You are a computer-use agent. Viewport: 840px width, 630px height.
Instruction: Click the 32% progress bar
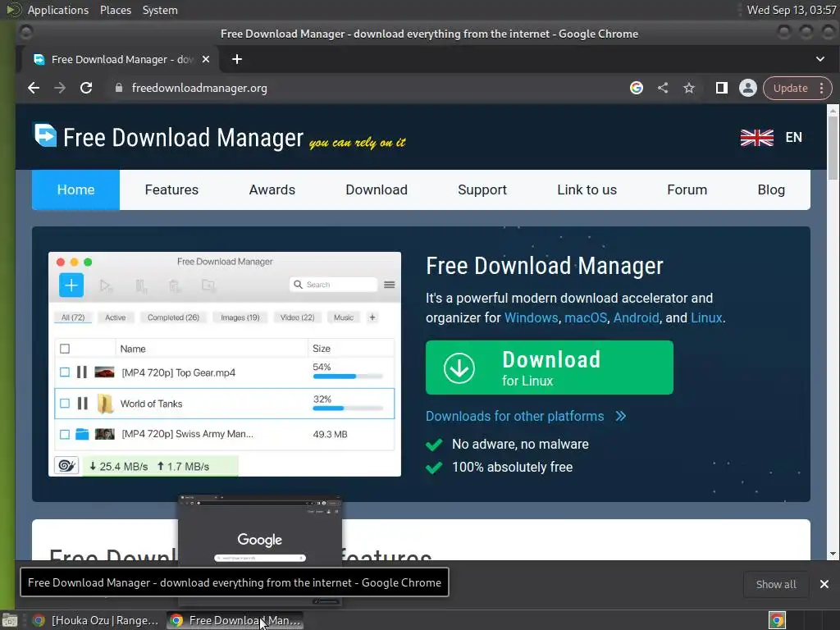(x=348, y=409)
